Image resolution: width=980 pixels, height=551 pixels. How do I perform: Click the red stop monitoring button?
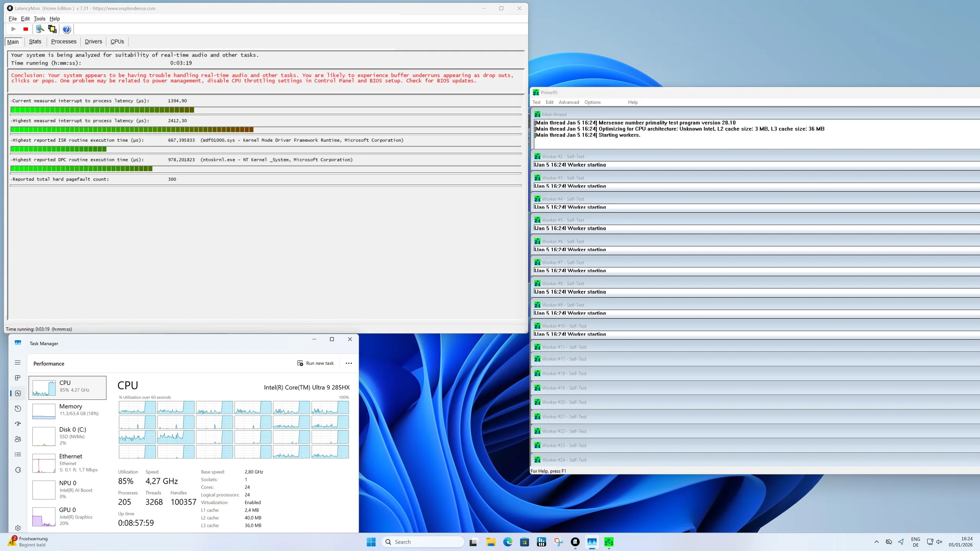[26, 29]
